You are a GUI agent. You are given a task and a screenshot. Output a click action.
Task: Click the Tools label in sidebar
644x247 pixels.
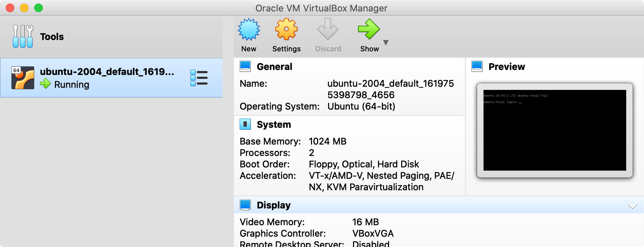pos(52,37)
